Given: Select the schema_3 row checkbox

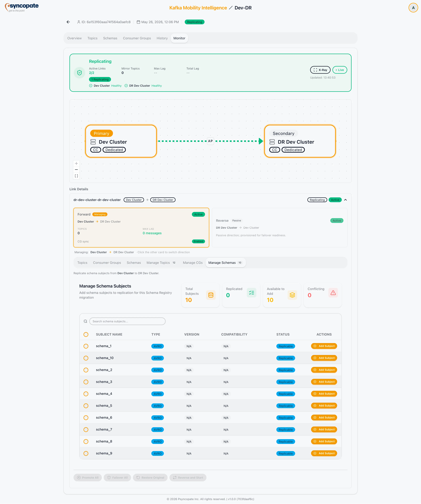Looking at the screenshot, I should point(86,382).
